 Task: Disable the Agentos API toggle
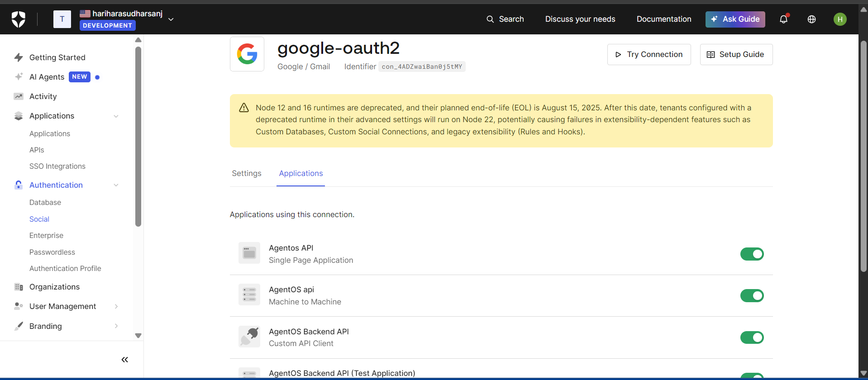[752, 254]
